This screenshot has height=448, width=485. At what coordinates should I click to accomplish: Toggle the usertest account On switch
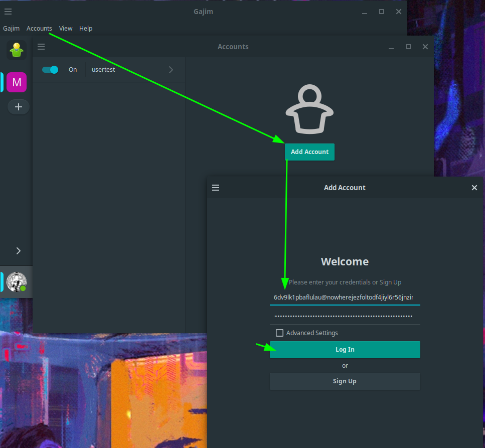50,70
